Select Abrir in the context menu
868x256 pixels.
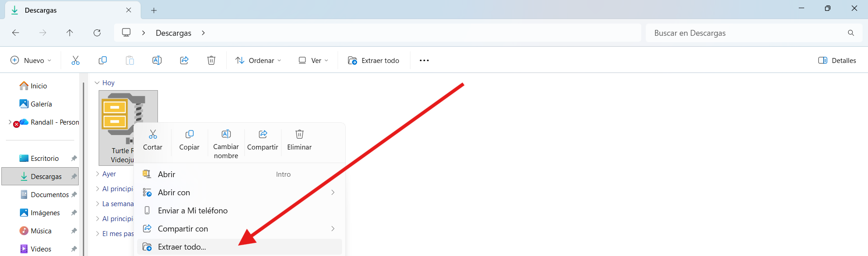coord(239,174)
